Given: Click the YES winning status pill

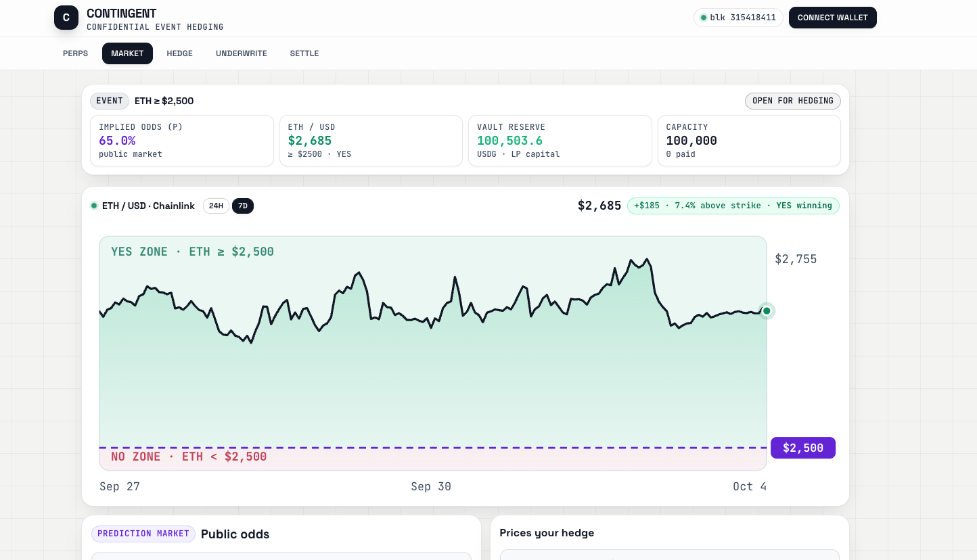Looking at the screenshot, I should [x=733, y=206].
